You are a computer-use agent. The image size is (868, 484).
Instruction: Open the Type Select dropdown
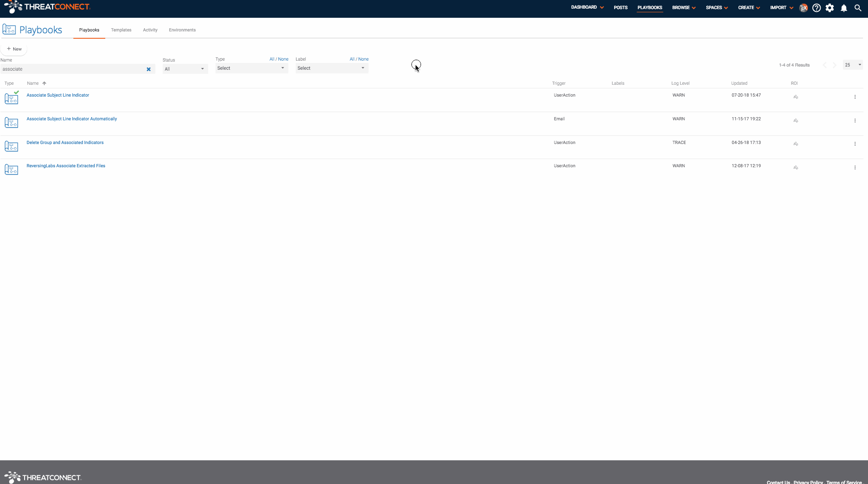coord(252,68)
